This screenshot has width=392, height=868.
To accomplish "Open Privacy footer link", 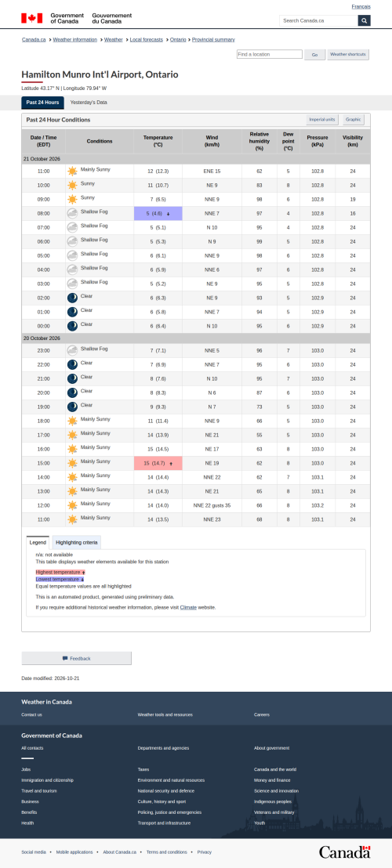I will (x=205, y=852).
